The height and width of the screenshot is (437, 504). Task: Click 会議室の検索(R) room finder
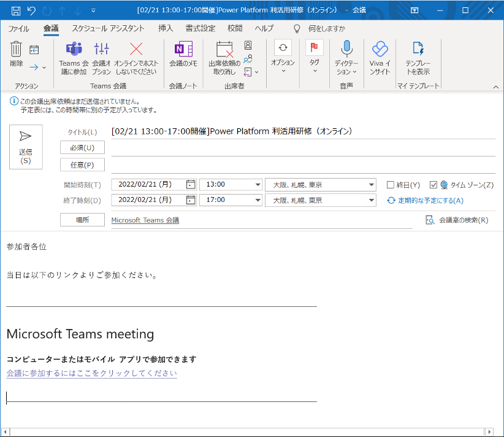(x=457, y=220)
